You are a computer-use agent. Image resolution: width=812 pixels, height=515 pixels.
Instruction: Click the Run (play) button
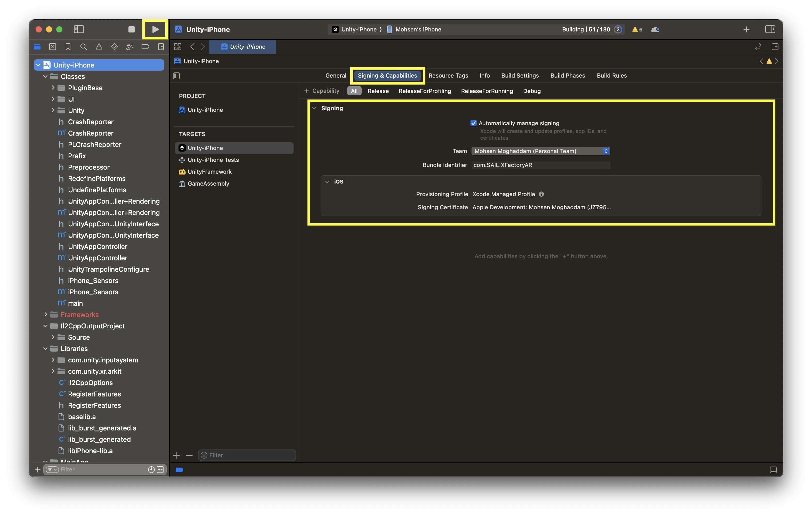[x=155, y=29]
